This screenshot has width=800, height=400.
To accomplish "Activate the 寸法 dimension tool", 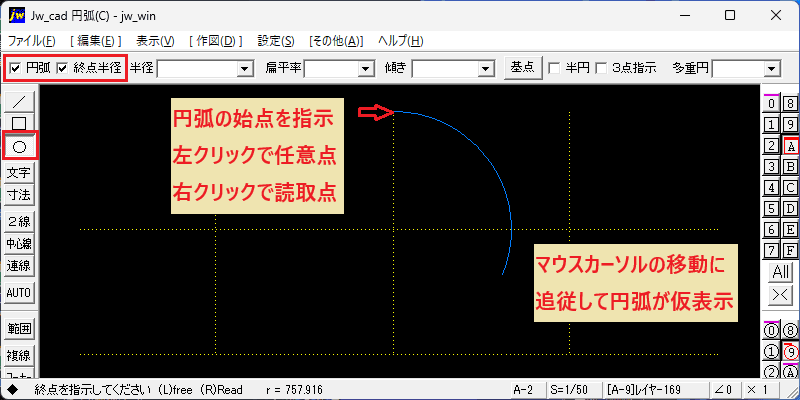I will tap(19, 195).
